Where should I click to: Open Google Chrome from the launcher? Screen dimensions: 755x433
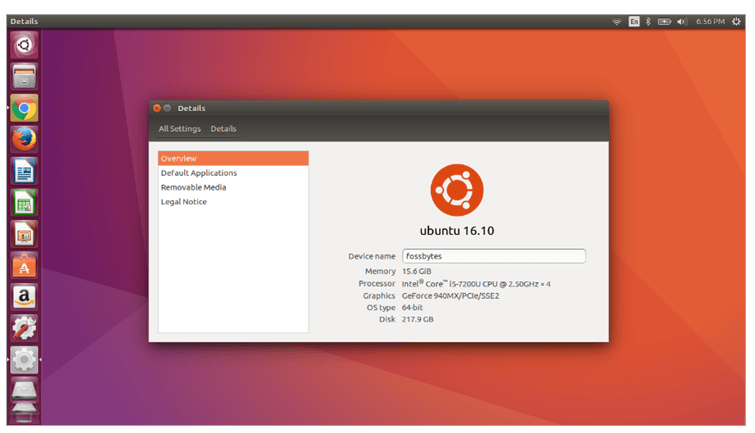pos(24,108)
